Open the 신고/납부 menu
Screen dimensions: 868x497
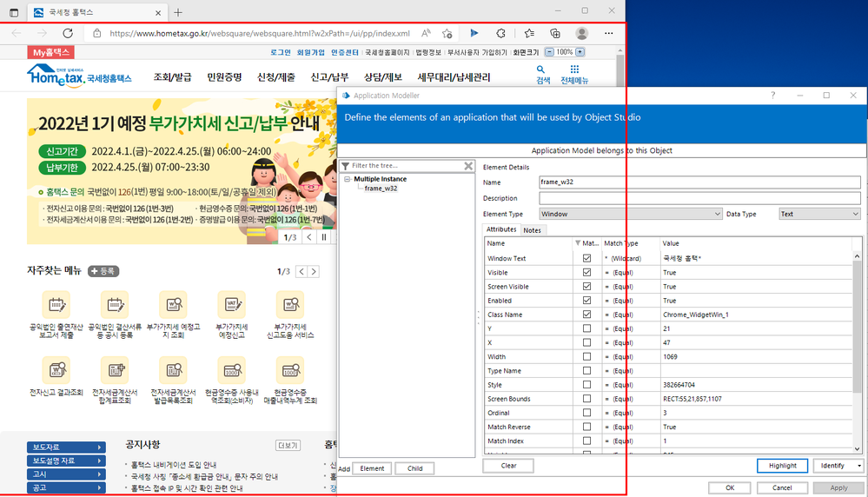(x=328, y=77)
